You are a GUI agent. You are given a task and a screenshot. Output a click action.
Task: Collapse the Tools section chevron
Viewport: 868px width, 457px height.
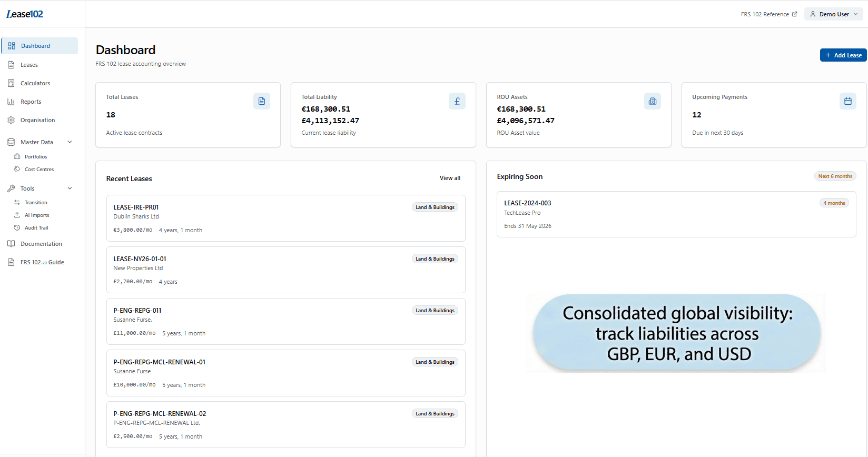click(70, 188)
